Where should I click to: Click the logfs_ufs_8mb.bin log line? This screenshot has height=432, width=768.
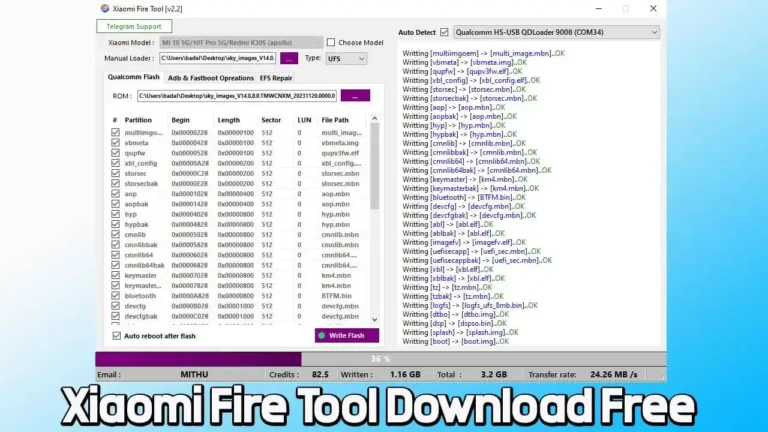(x=470, y=305)
